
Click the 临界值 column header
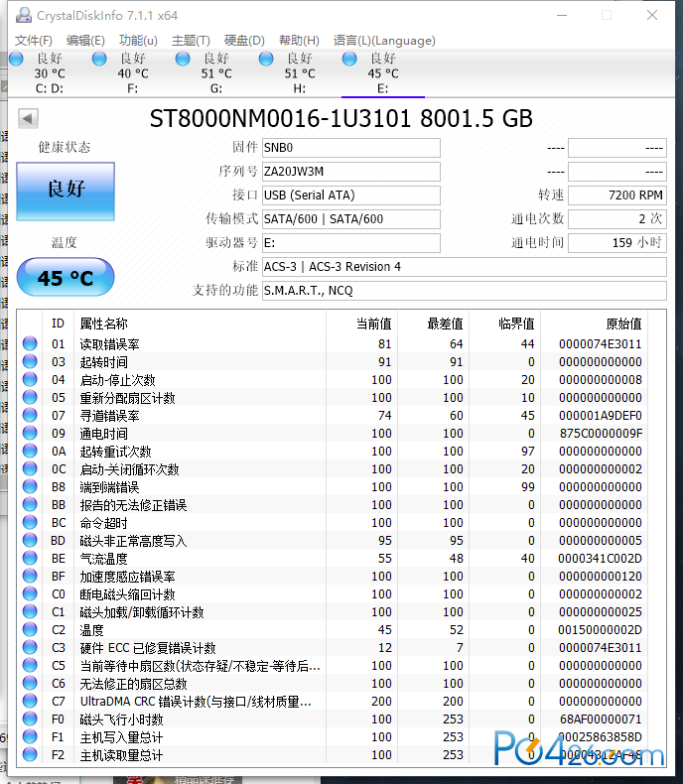(x=516, y=324)
